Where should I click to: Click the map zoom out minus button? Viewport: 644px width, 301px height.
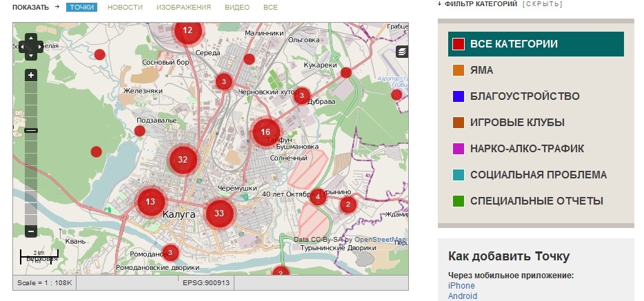click(31, 231)
